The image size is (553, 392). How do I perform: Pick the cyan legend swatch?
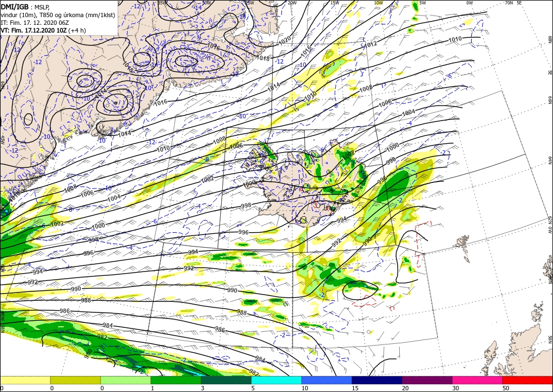click(276, 380)
